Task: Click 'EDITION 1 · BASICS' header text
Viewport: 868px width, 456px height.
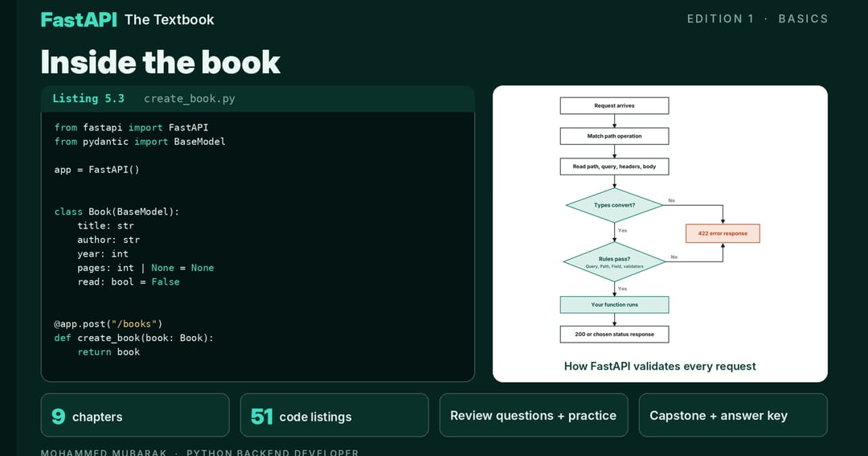Action: (x=757, y=18)
